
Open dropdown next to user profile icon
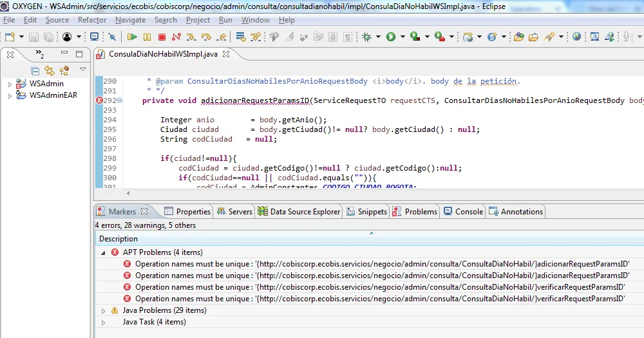point(79,37)
